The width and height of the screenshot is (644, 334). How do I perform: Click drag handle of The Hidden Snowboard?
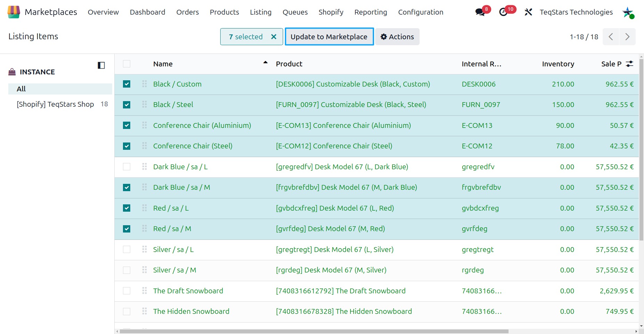pyautogui.click(x=145, y=311)
